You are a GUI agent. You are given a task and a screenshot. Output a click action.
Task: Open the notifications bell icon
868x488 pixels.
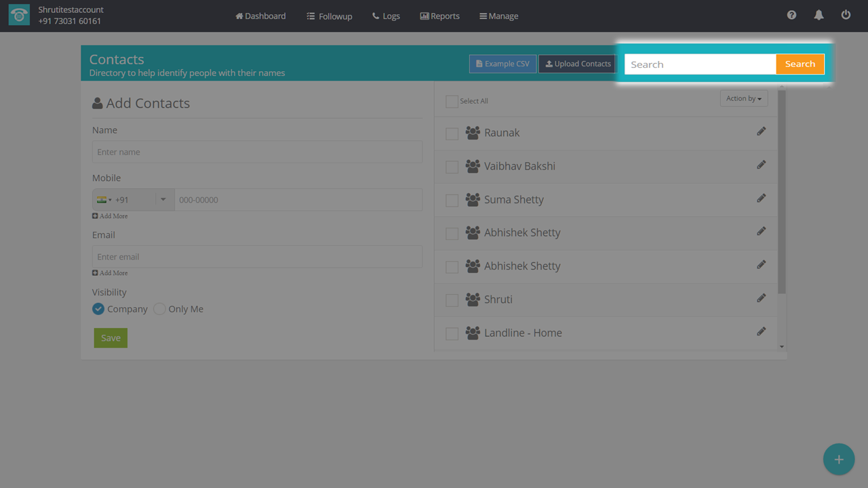(818, 15)
